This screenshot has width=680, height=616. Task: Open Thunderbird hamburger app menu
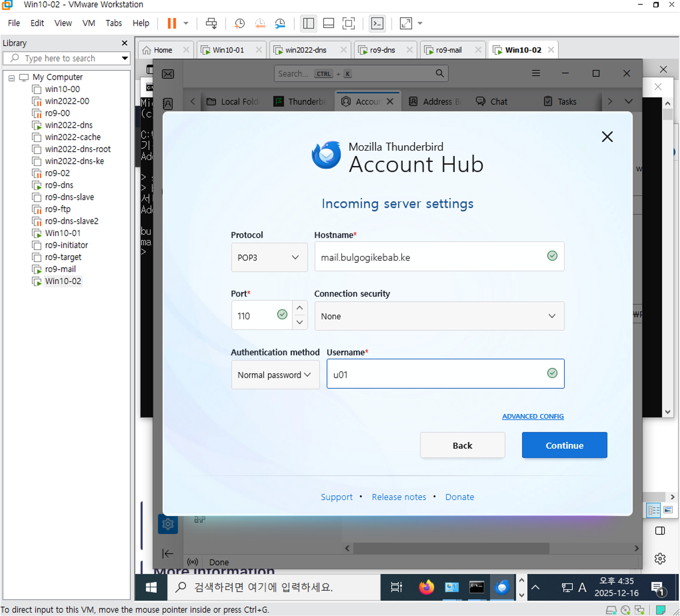536,73
